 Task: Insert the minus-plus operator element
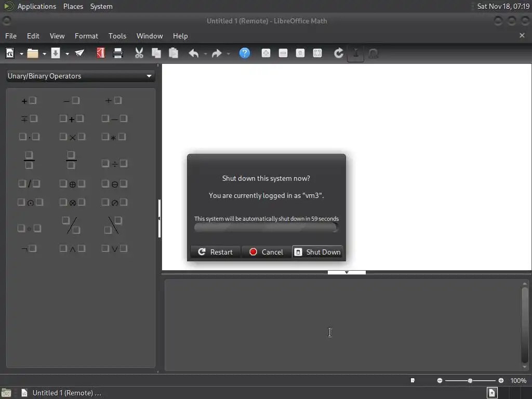[x=29, y=118]
